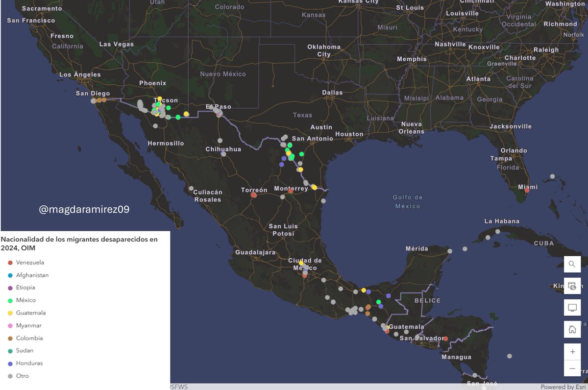Select the Sudan legend label
Screen dimensions: 588x390
coord(24,350)
